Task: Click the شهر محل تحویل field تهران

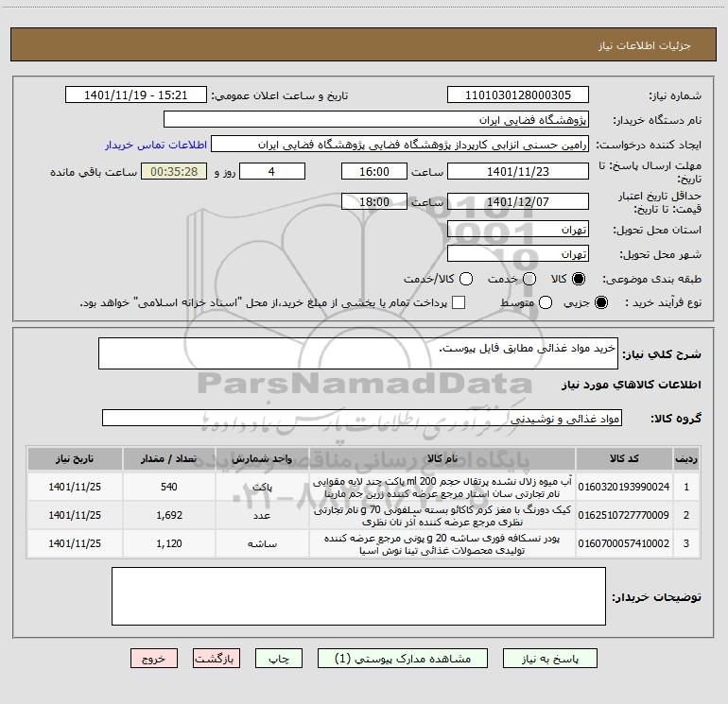Action: pos(518,253)
